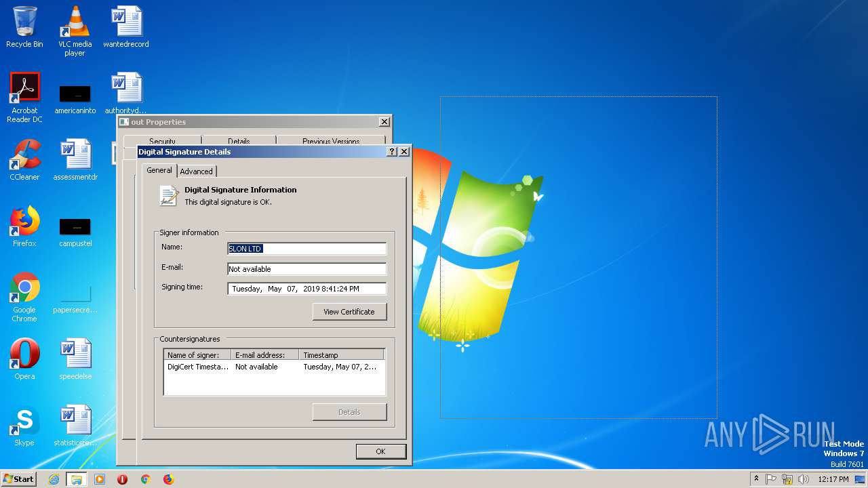868x488 pixels.
Task: Open Action Center flag icon
Action: click(771, 479)
